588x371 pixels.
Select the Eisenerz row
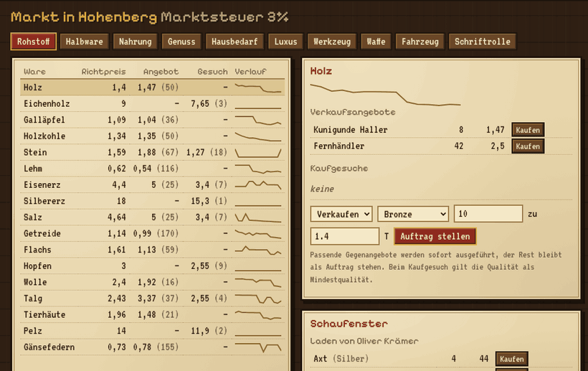tap(152, 185)
